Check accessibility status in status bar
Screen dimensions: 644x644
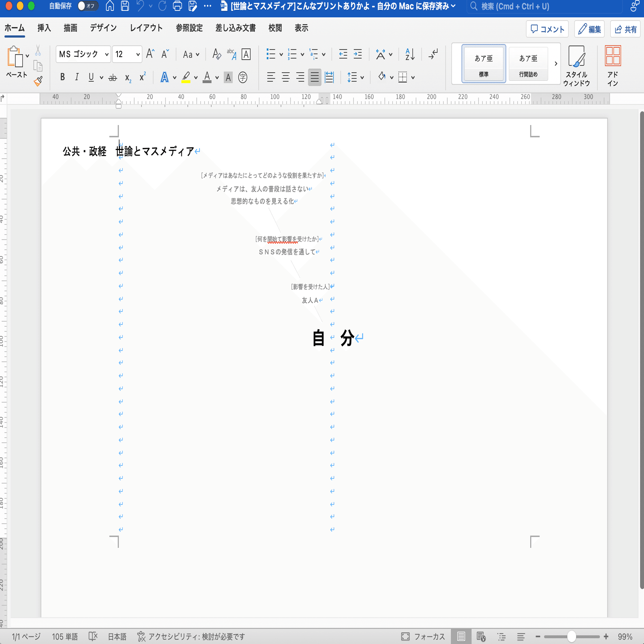(191, 636)
